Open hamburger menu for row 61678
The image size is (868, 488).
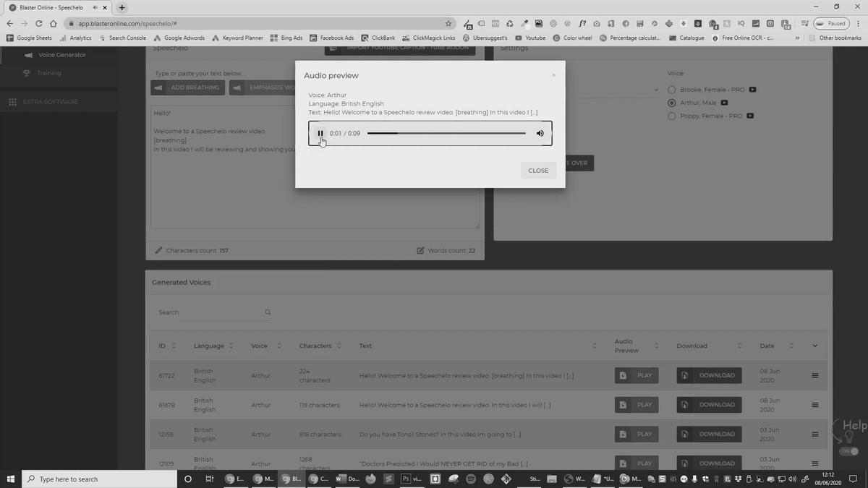[815, 405]
